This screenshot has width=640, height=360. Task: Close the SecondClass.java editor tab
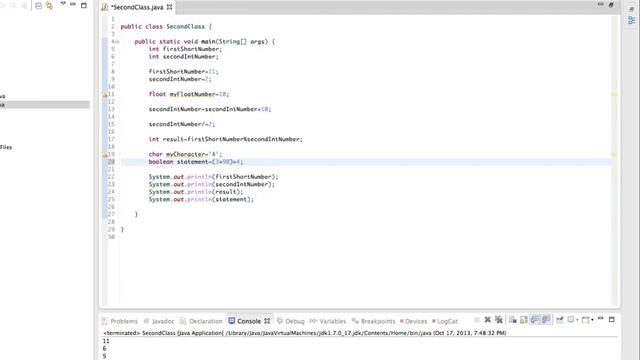(x=169, y=7)
